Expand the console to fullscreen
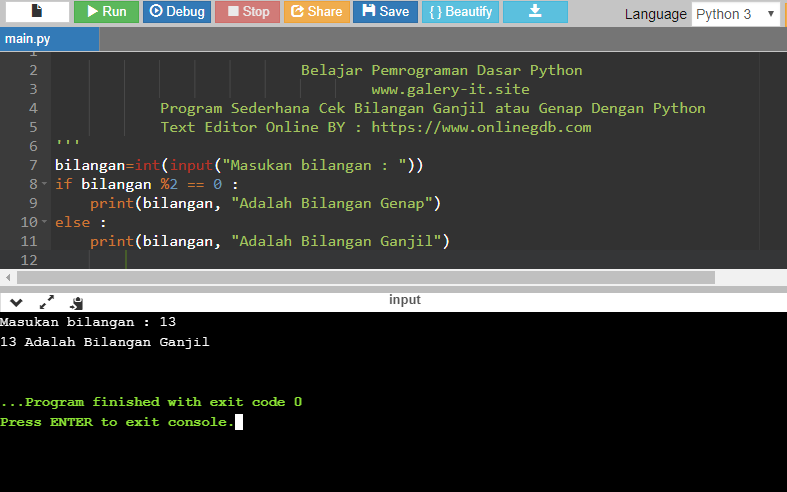This screenshot has width=787, height=492. [x=46, y=301]
